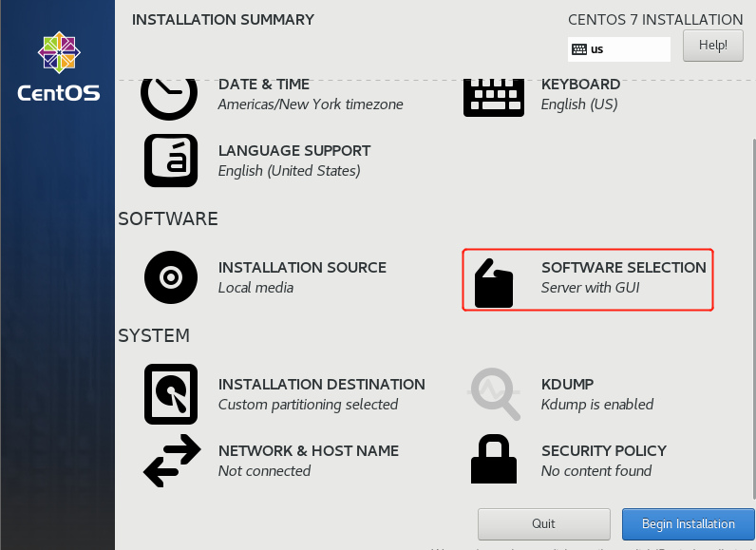Click 'Not connected' network status text
This screenshot has width=756, height=550.
click(265, 471)
